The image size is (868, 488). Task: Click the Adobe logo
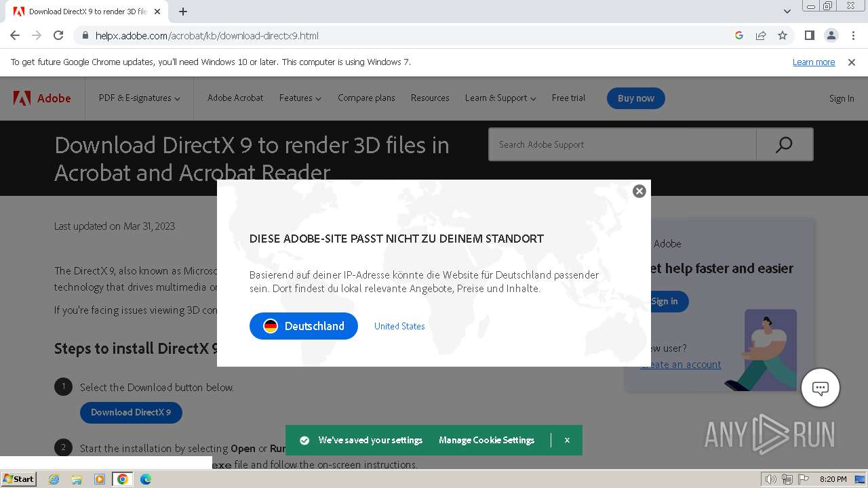pyautogui.click(x=42, y=98)
